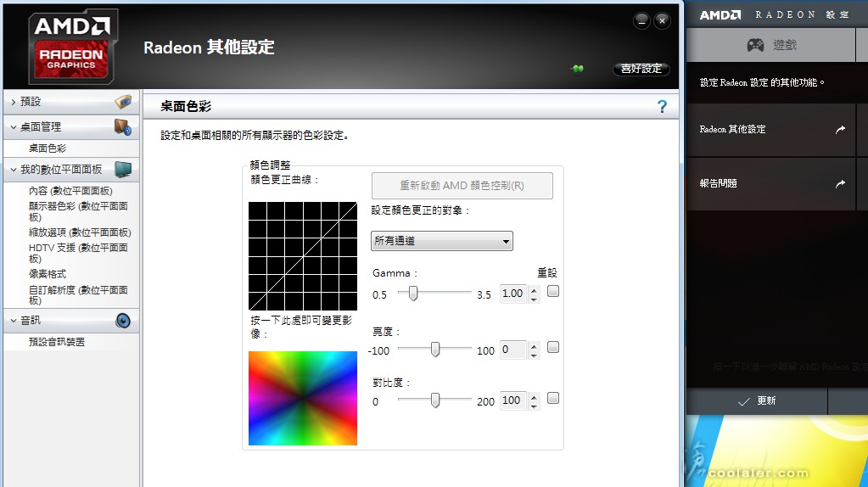
Task: Click the color correction curve graph
Action: pos(303,256)
